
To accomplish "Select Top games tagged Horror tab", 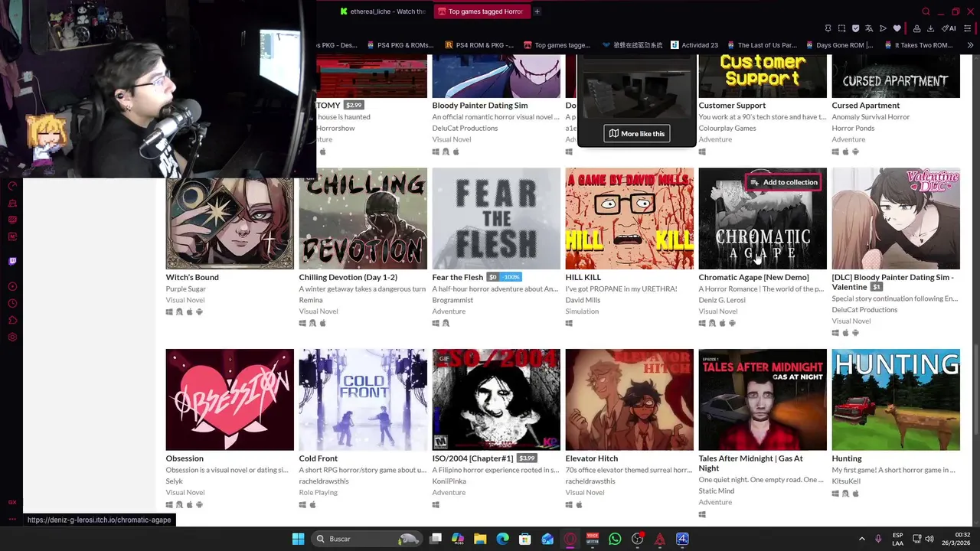I will click(x=481, y=11).
